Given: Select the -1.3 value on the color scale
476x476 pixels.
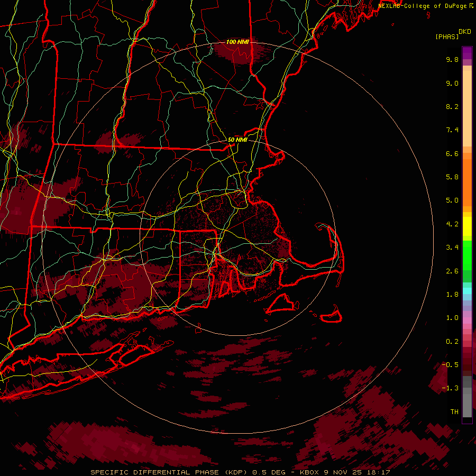Looking at the screenshot, I should tap(450, 388).
